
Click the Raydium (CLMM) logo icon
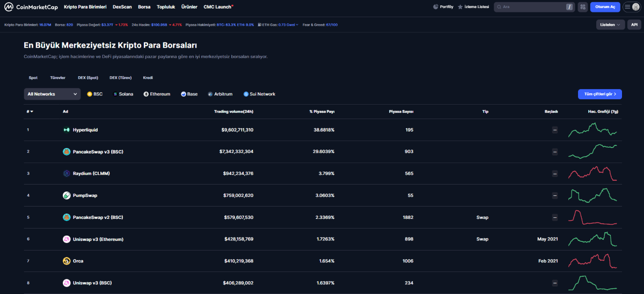click(67, 174)
